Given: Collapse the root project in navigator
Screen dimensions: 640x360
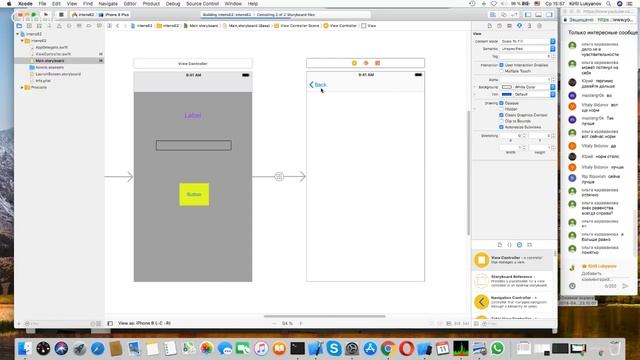Looking at the screenshot, I should tap(18, 34).
